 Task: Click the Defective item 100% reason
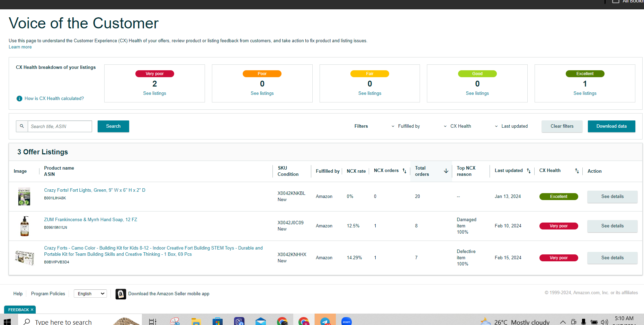(x=466, y=258)
